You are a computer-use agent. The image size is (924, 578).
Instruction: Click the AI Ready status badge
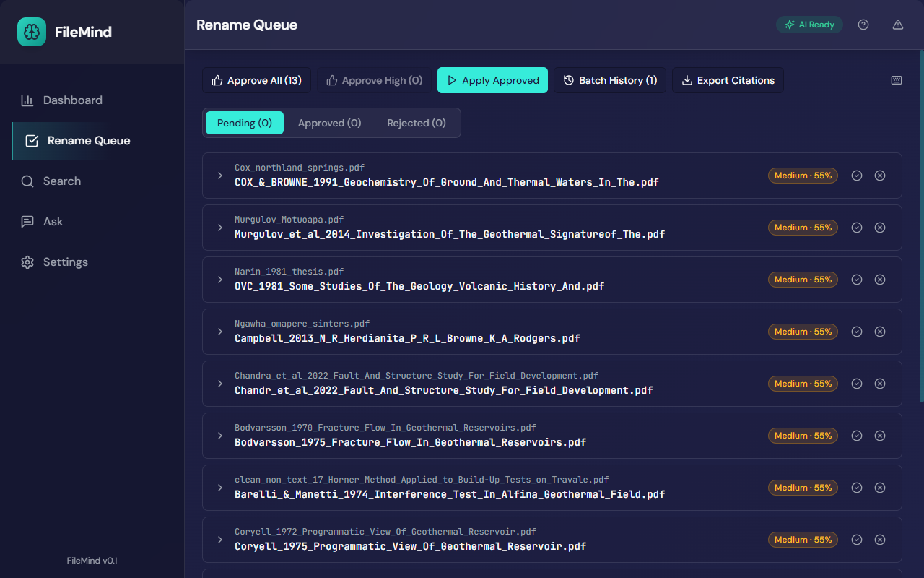tap(809, 24)
